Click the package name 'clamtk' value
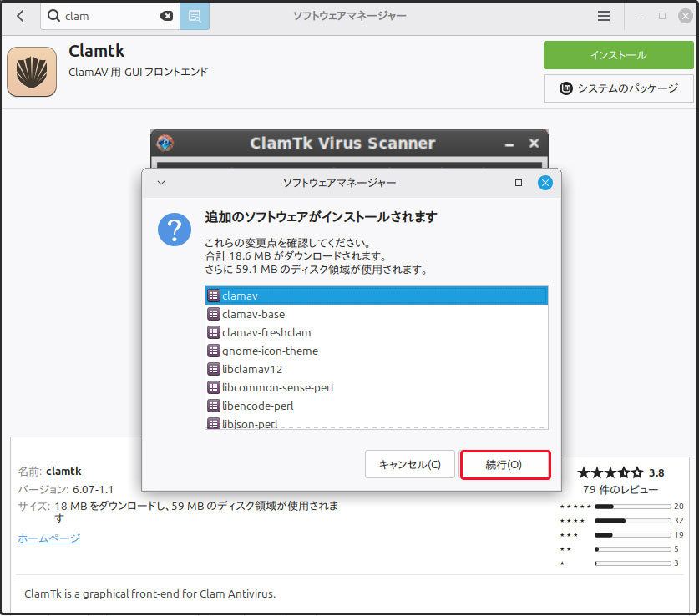Image resolution: width=699 pixels, height=616 pixels. pos(63,472)
